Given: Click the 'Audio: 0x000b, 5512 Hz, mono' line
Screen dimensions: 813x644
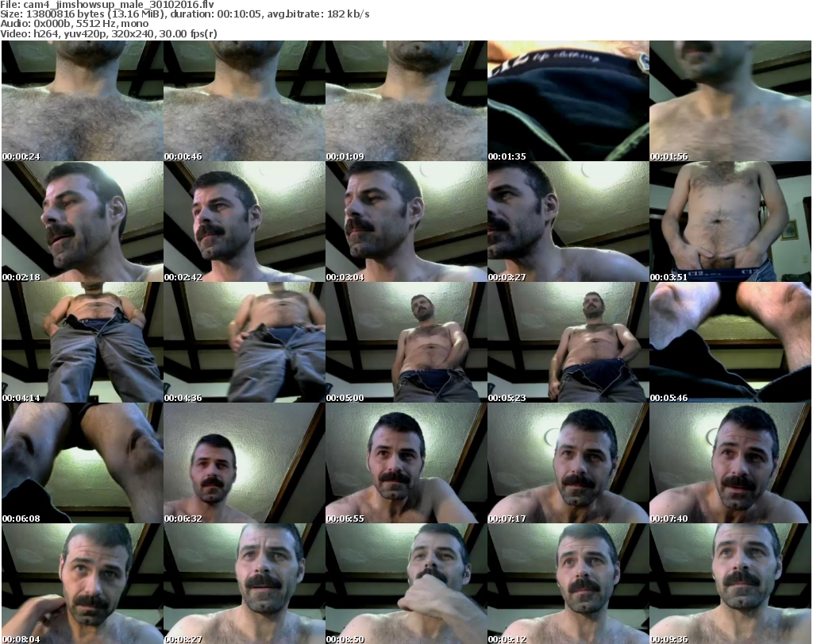Looking at the screenshot, I should [x=75, y=24].
